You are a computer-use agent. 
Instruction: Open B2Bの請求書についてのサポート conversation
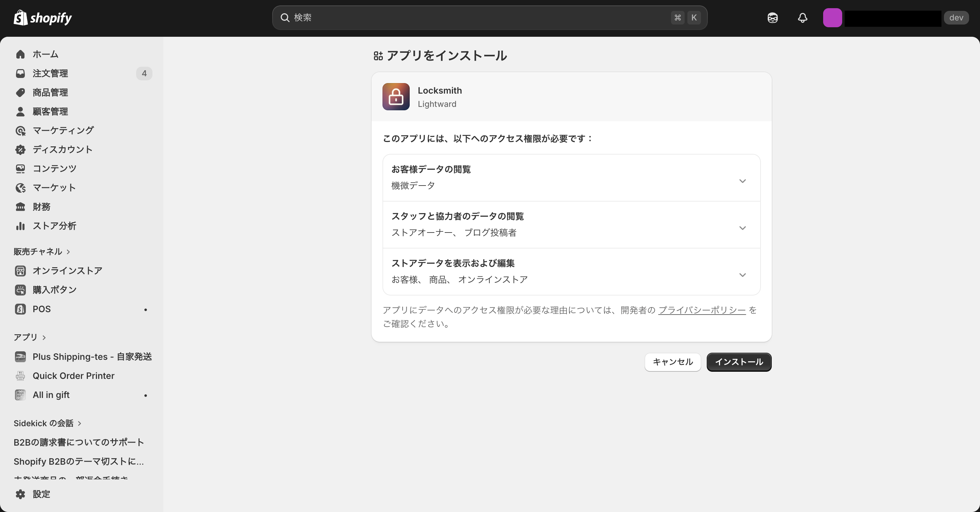coord(79,442)
